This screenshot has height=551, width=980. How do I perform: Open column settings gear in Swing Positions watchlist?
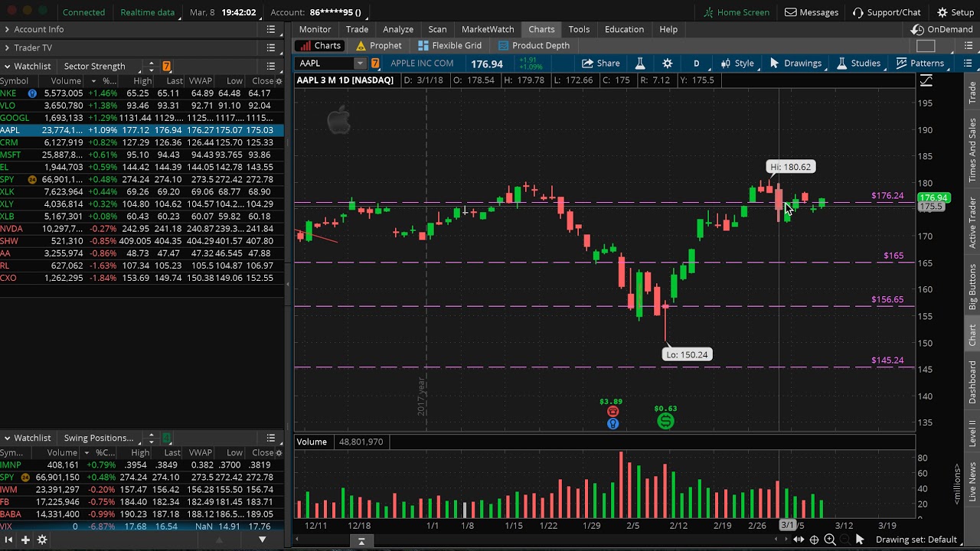(278, 452)
